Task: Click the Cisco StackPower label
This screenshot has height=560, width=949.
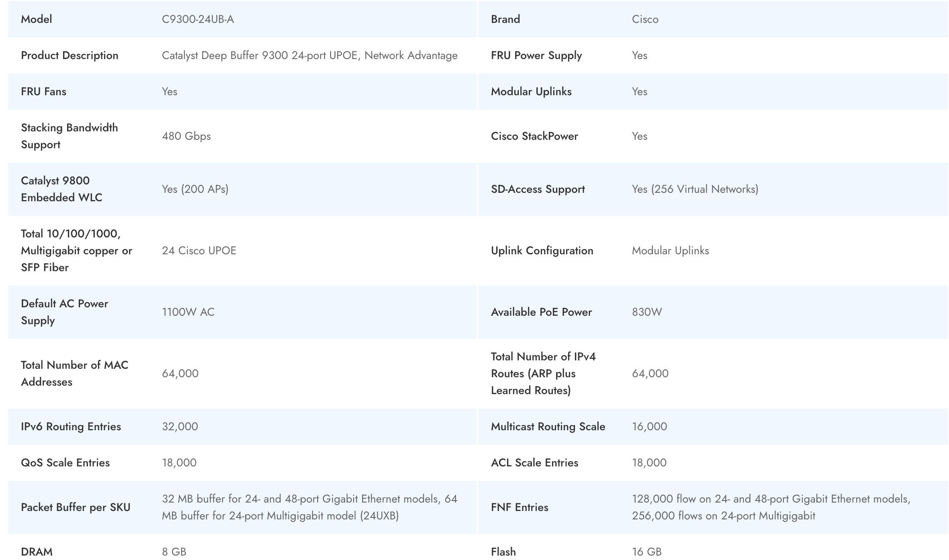Action: click(534, 136)
